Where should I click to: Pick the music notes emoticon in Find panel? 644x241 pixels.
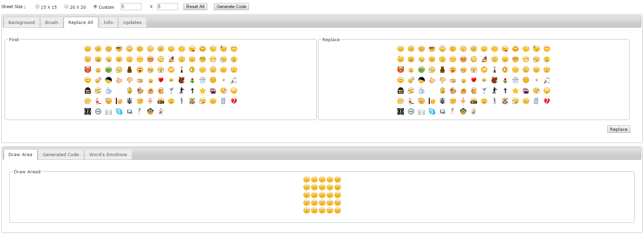[234, 80]
